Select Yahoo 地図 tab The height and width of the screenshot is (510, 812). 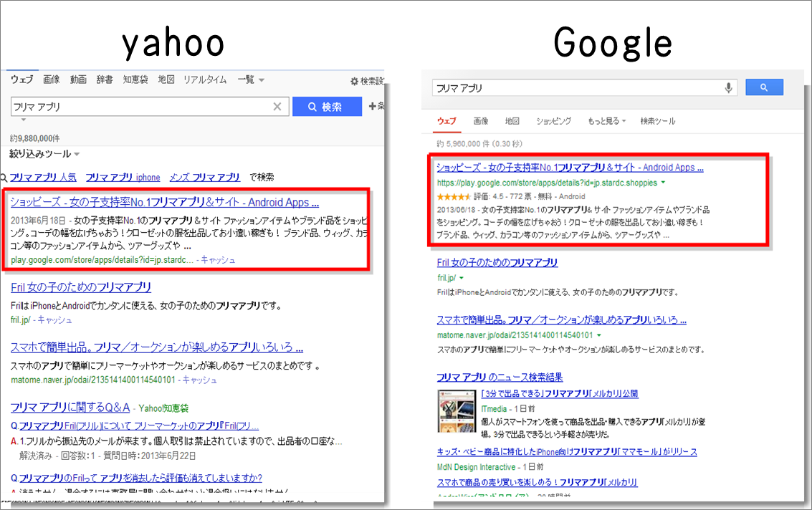point(166,80)
